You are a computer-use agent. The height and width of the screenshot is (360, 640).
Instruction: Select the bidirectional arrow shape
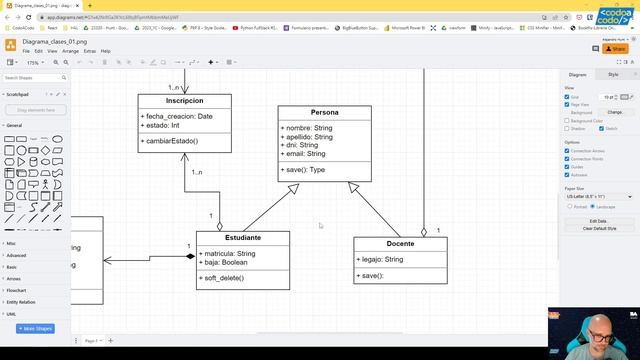(45, 207)
